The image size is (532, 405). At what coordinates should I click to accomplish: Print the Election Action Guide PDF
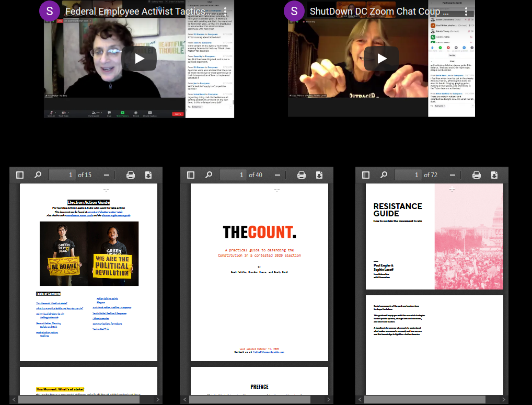click(131, 175)
